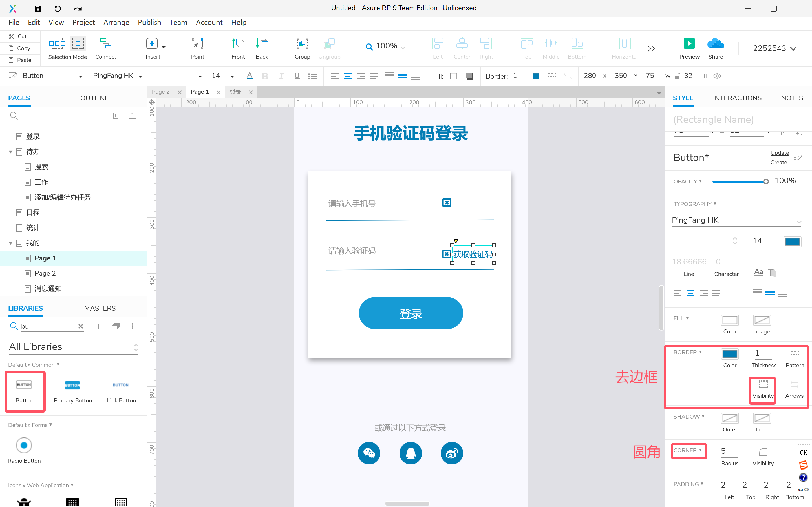Open the font size dropdown
Image resolution: width=812 pixels, height=507 pixels.
click(232, 76)
